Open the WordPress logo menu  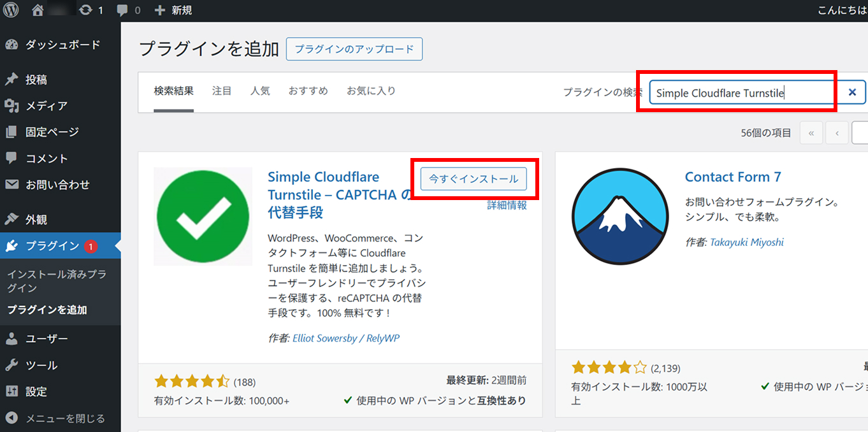tap(11, 10)
